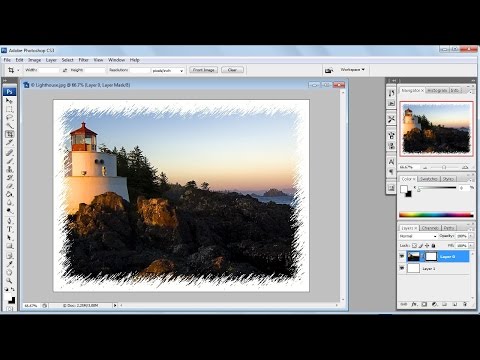Screen dimensions: 480x360
Task: Click the Front Image button
Action: click(x=203, y=70)
